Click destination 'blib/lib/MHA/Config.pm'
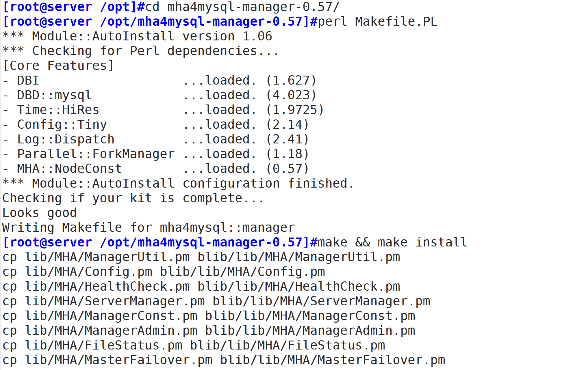This screenshot has width=588, height=370. click(243, 272)
